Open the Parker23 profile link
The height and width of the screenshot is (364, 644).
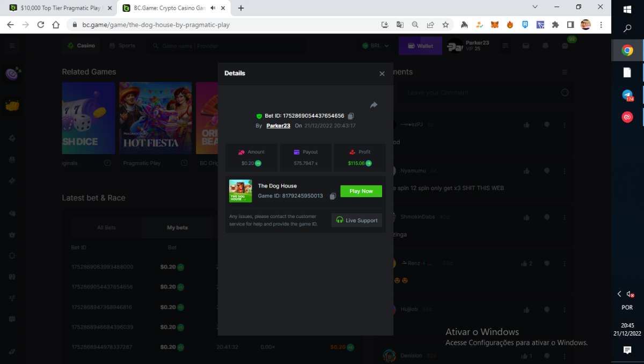tap(278, 126)
